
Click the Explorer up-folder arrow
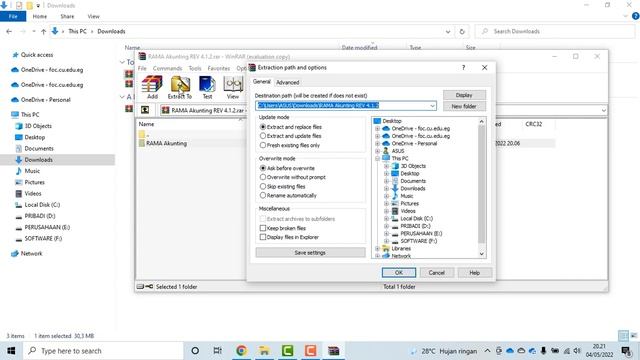(x=43, y=31)
